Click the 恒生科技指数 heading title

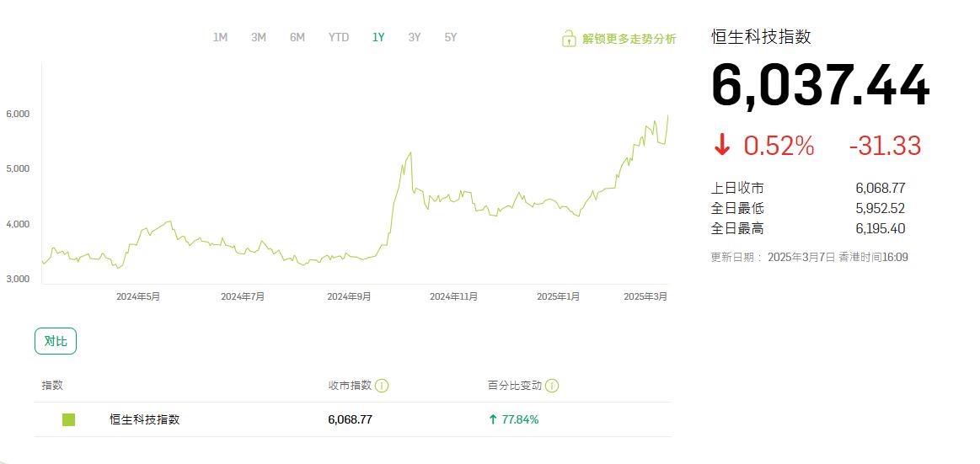tap(761, 36)
